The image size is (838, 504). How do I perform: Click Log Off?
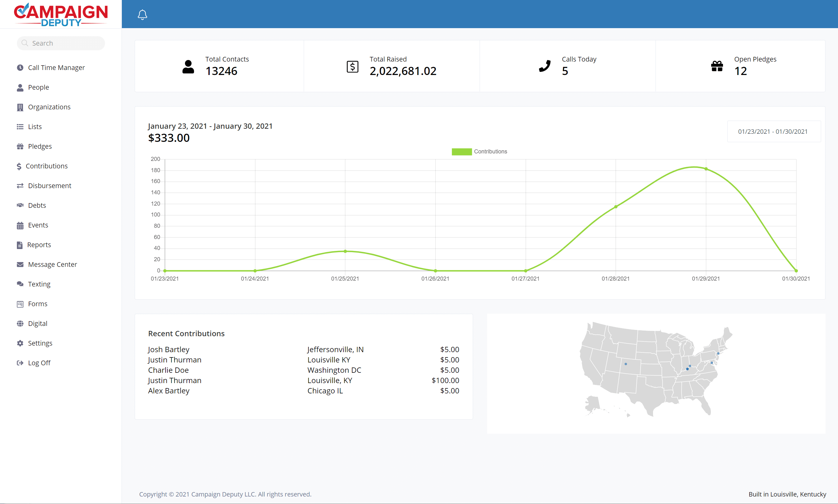39,363
